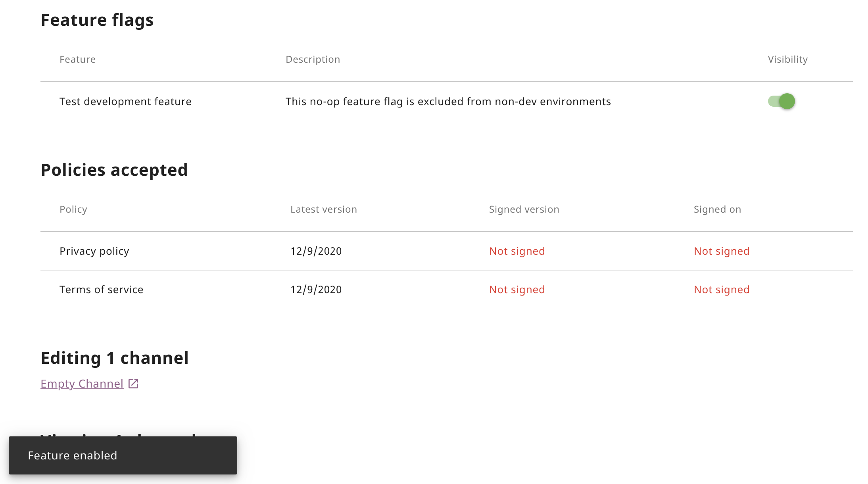
Task: Click the Visibility column header
Action: (787, 60)
